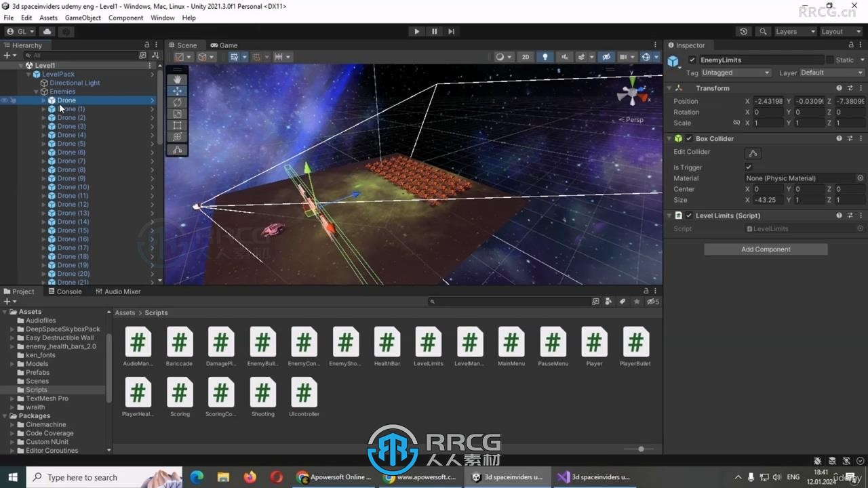
Task: Select the Rect transform tool
Action: (177, 125)
